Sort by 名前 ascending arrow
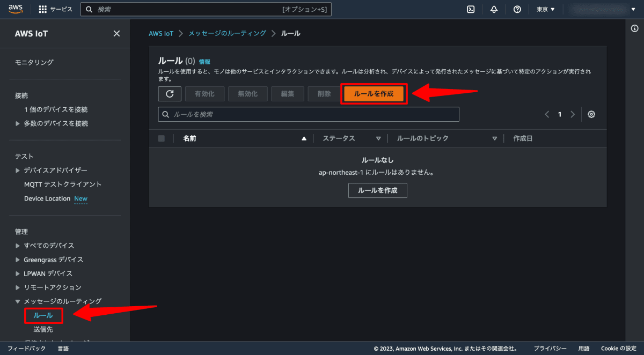 pos(304,138)
